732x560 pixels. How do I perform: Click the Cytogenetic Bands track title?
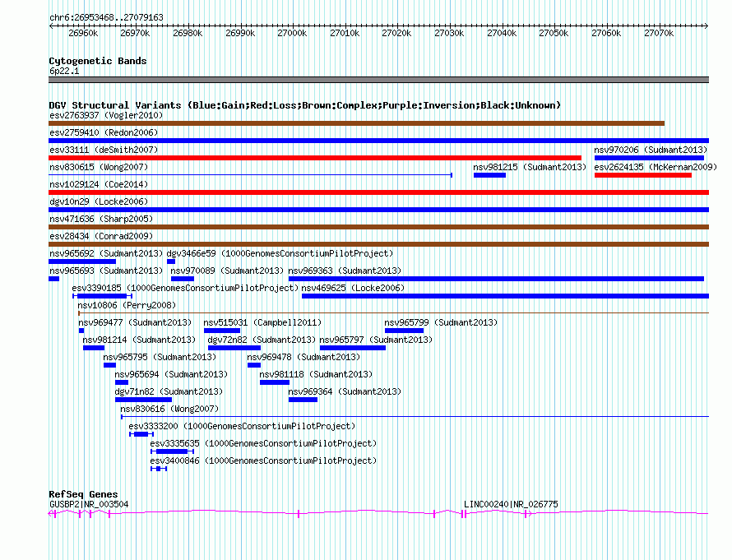click(98, 61)
